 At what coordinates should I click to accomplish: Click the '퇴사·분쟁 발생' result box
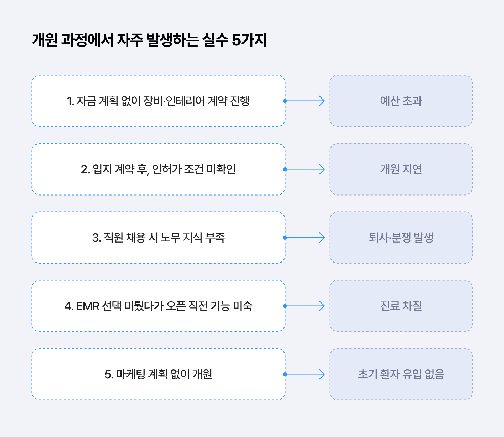coord(401,238)
